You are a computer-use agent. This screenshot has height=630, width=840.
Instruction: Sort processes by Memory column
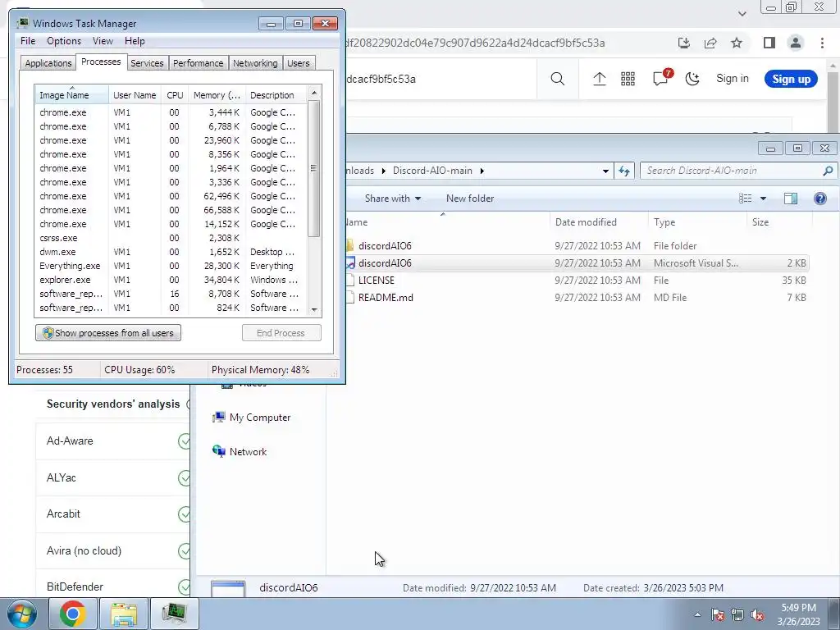(x=217, y=95)
